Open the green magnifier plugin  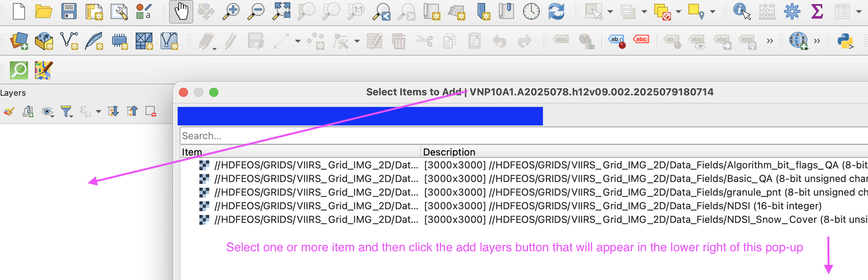19,70
